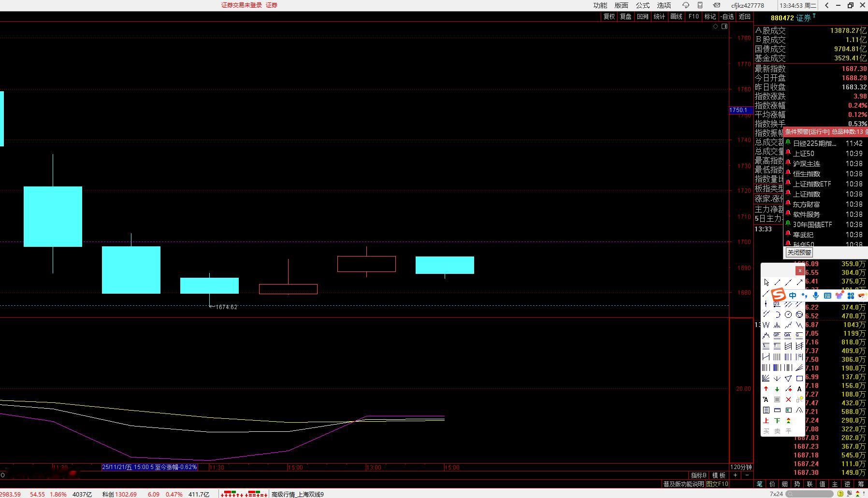Viewport: 868px width, 498px height.
Task: Open the Sogou soft keyboard
Action: pyautogui.click(x=827, y=296)
